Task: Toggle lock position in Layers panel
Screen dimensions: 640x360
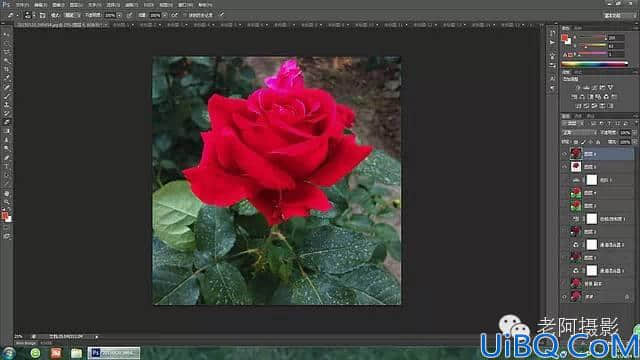Action: click(591, 142)
